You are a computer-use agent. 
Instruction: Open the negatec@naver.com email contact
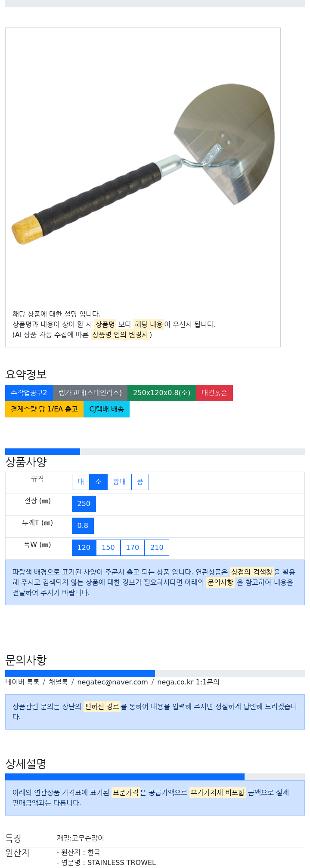tap(112, 682)
